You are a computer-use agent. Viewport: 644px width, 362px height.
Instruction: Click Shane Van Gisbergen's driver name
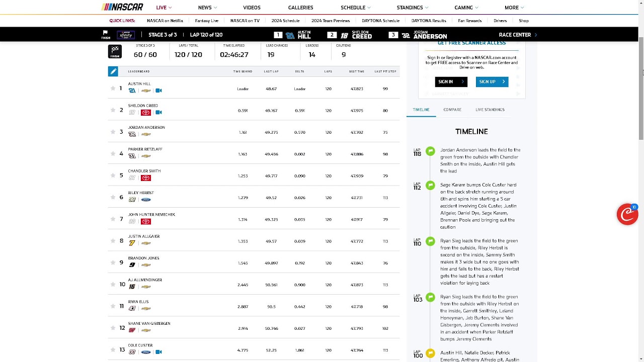pyautogui.click(x=149, y=323)
